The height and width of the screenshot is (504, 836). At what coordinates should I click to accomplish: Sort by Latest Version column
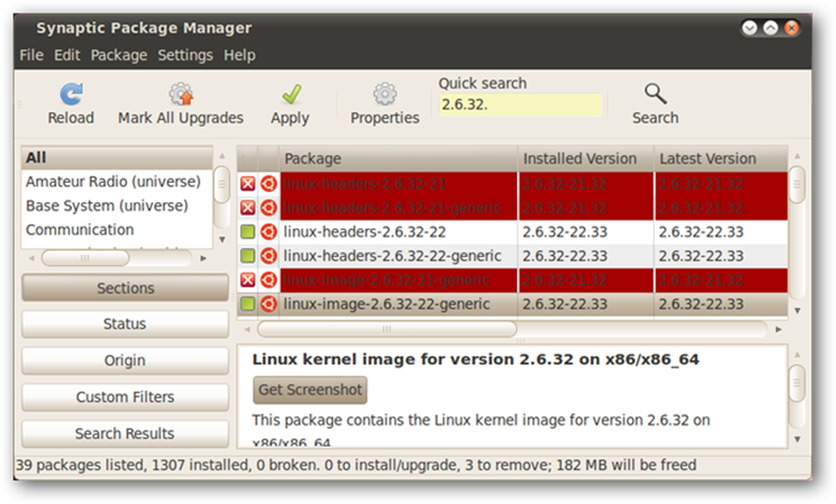[x=721, y=159]
